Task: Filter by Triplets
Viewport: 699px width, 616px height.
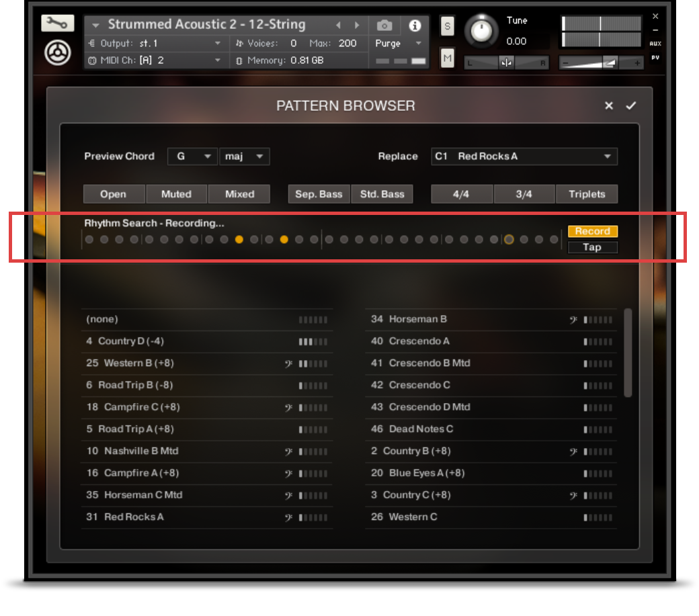Action: (x=587, y=194)
